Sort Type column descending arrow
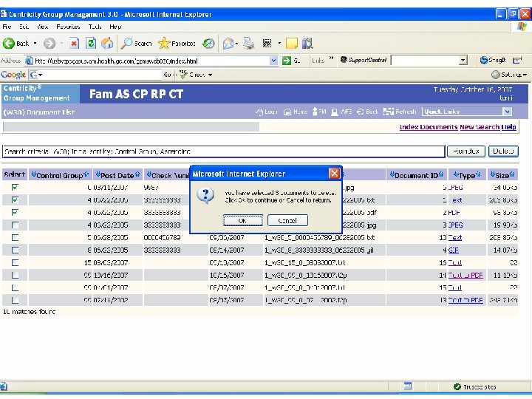 point(456,174)
